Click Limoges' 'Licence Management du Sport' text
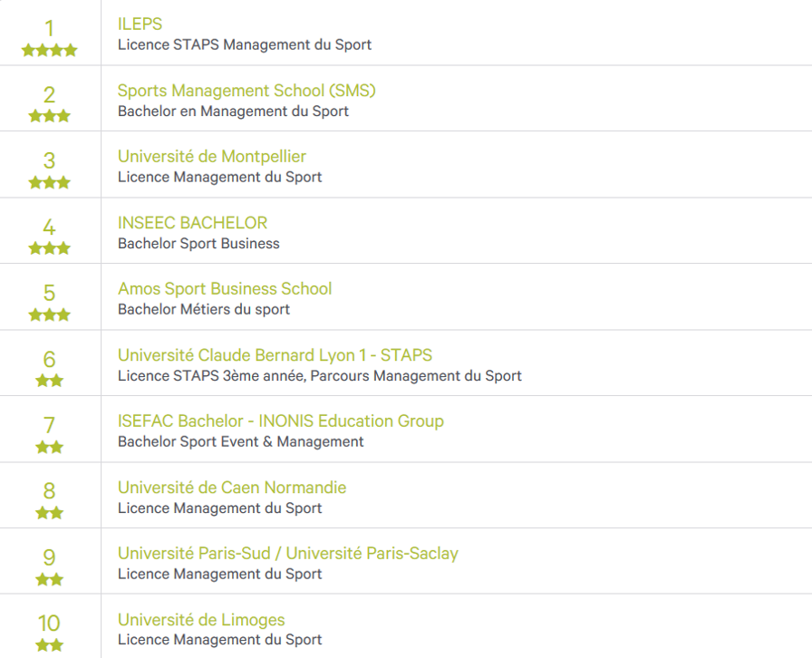812x658 pixels. pos(219,640)
